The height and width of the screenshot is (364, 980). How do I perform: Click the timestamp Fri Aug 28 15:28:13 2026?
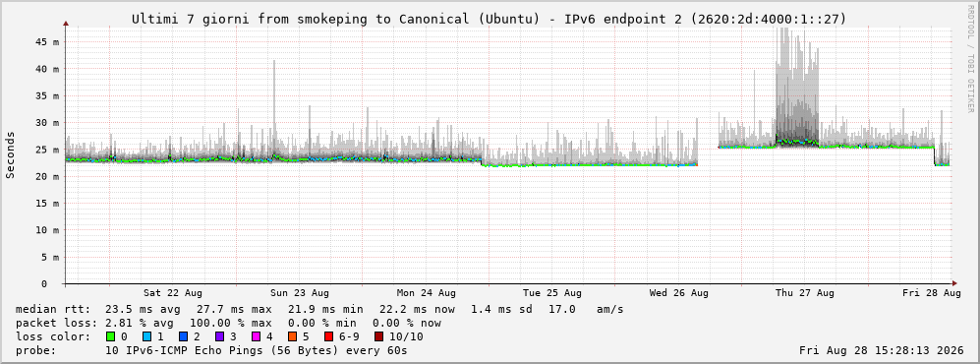pos(882,351)
